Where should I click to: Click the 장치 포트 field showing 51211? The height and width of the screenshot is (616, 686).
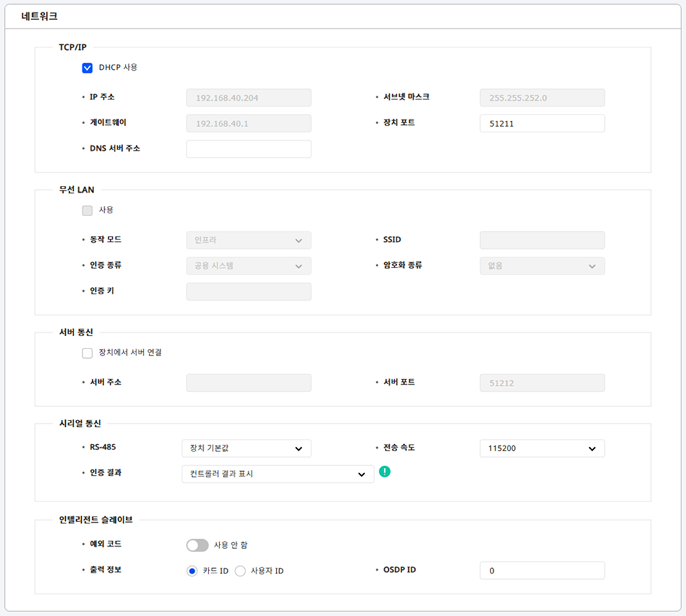pos(542,123)
